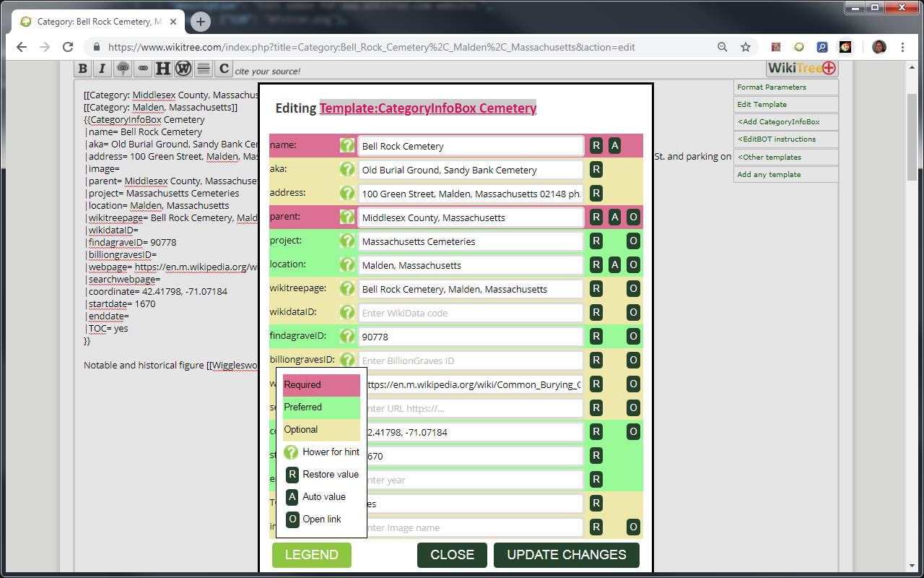This screenshot has width=924, height=578.
Task: Click the Bold formatting toolbar icon
Action: [x=83, y=69]
